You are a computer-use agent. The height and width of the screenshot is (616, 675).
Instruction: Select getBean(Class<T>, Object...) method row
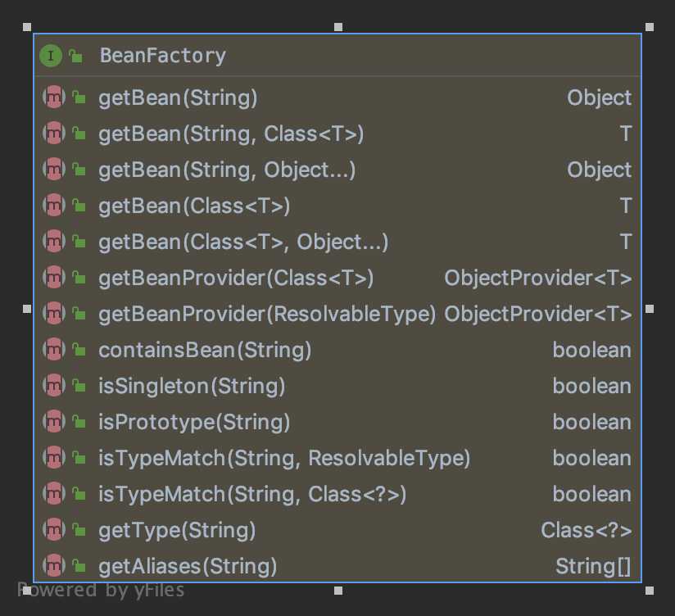337,242
